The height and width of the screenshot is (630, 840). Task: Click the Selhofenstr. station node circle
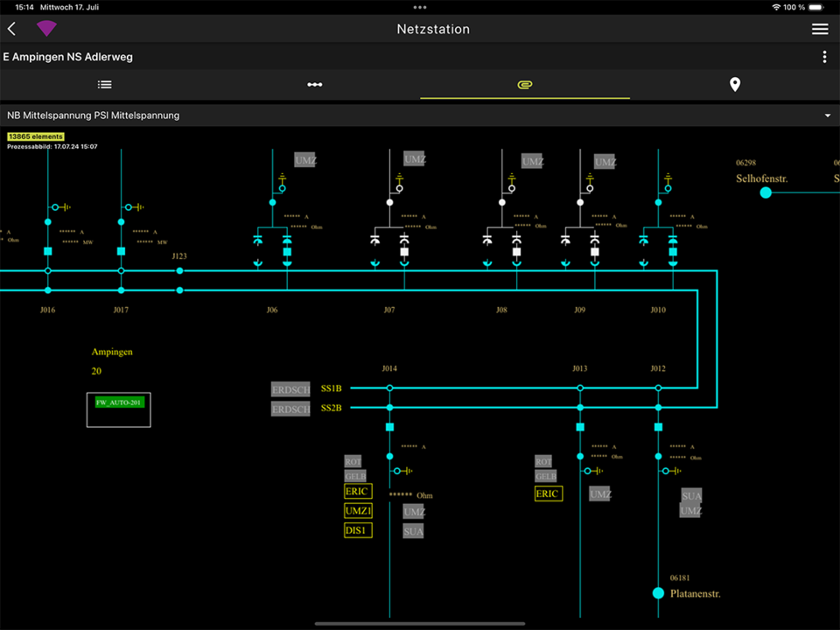[x=766, y=192]
